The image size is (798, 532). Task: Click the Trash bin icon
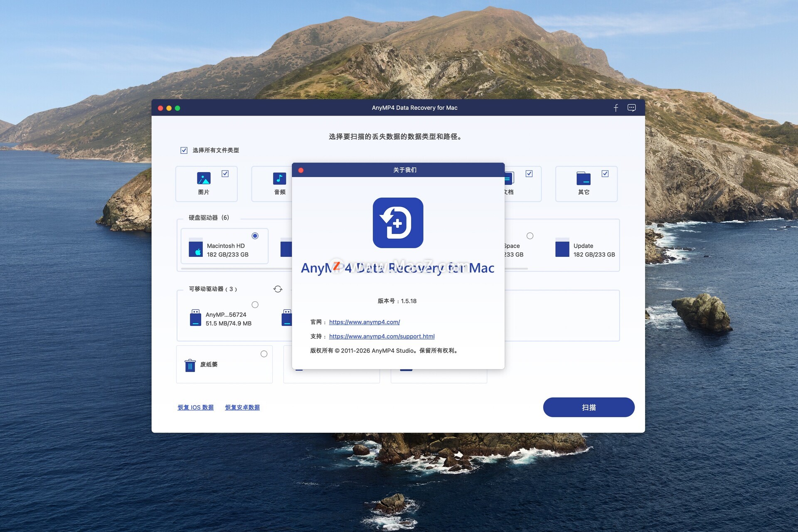tap(190, 365)
